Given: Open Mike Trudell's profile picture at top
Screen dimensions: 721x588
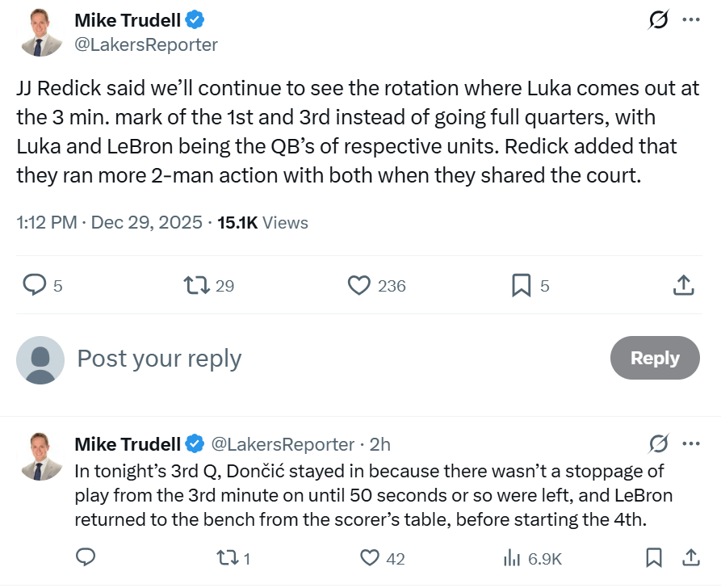Looking at the screenshot, I should (41, 32).
